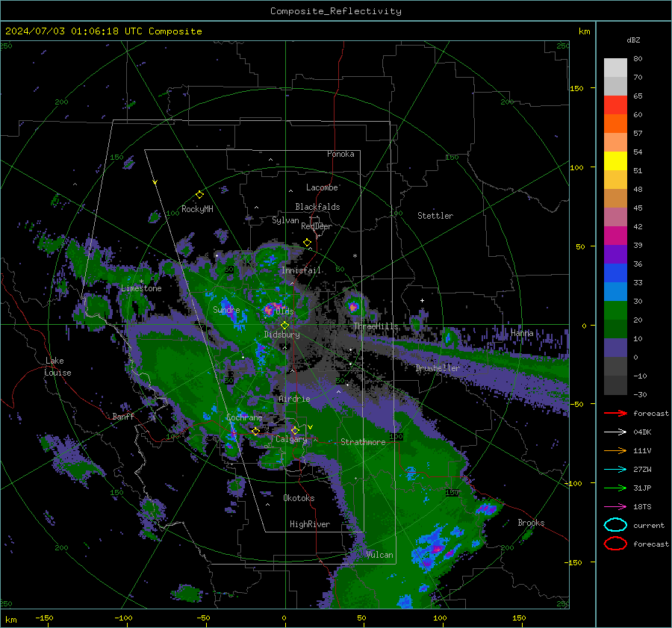Click the cyan 27ZW arrow in legend

coord(615,470)
